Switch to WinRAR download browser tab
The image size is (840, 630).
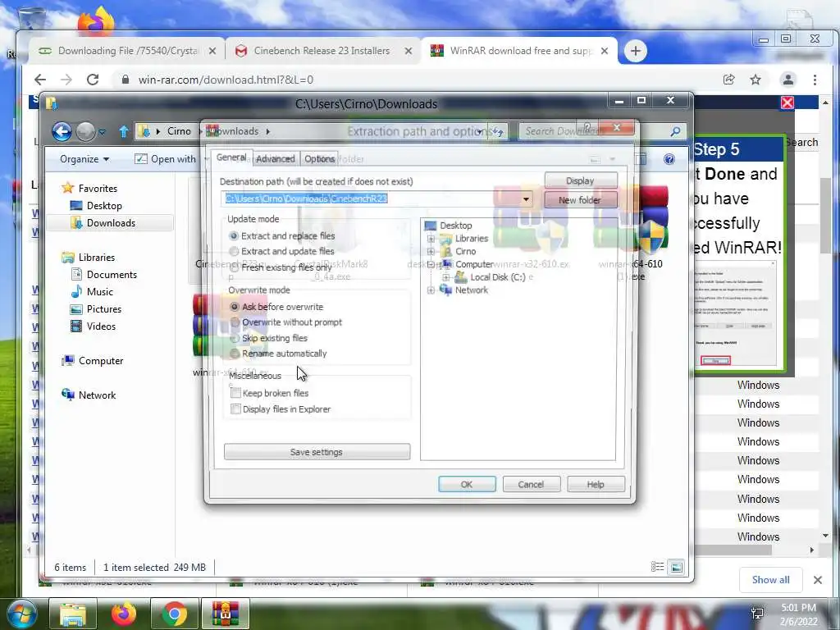coord(519,51)
